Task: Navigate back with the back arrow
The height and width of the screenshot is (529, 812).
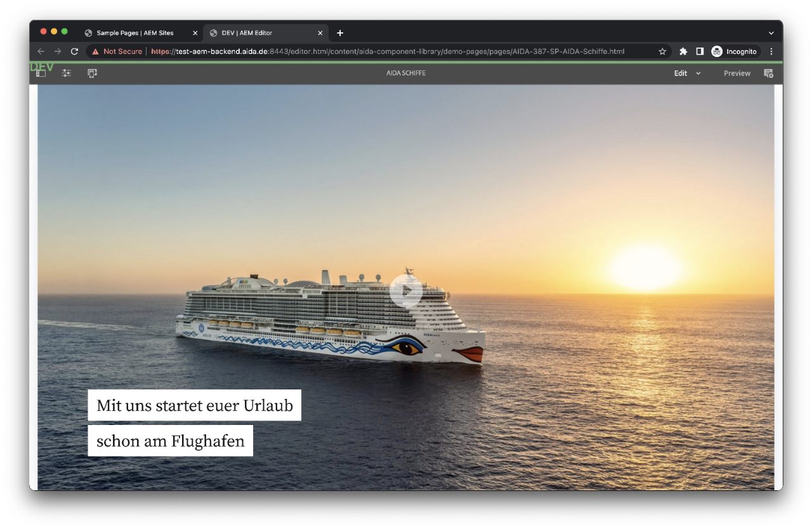Action: 40,51
